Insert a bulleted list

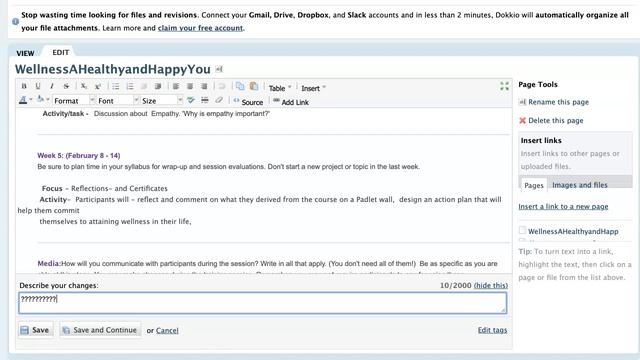coord(116,86)
